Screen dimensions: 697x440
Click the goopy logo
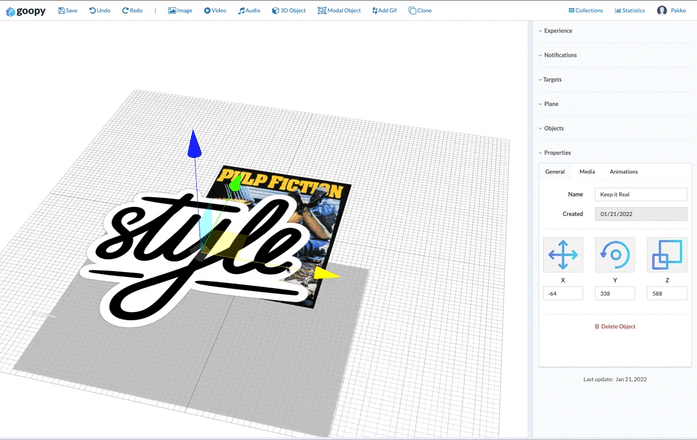point(26,11)
